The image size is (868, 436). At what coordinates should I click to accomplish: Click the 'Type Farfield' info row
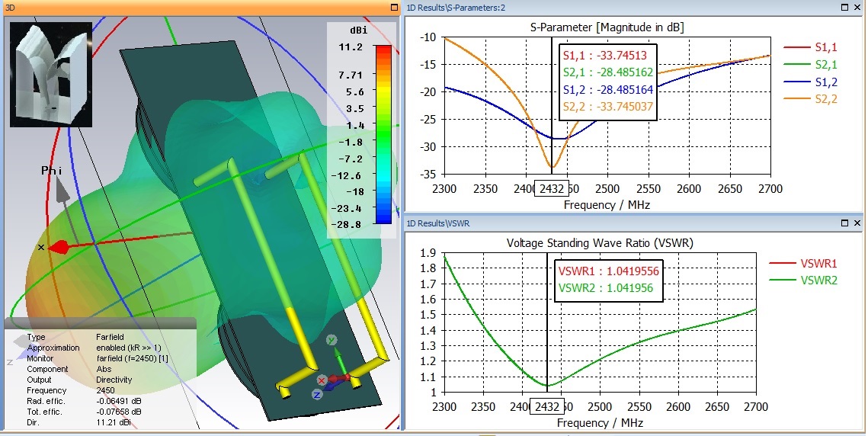pos(75,337)
